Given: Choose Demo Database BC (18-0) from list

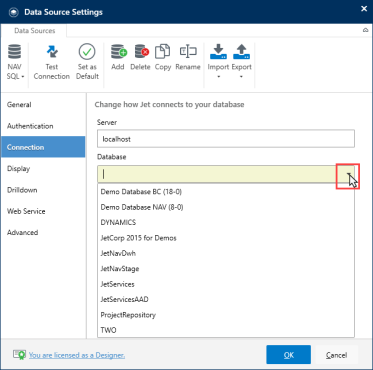Looking at the screenshot, I should 226,192.
